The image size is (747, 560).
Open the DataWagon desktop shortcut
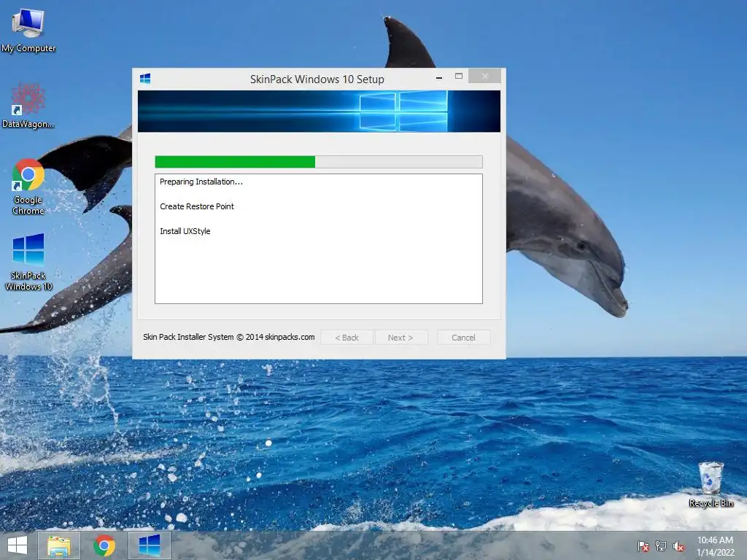coord(28,106)
